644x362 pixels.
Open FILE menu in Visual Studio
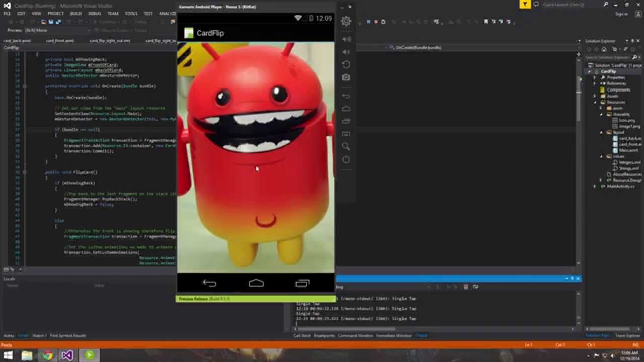coord(7,14)
